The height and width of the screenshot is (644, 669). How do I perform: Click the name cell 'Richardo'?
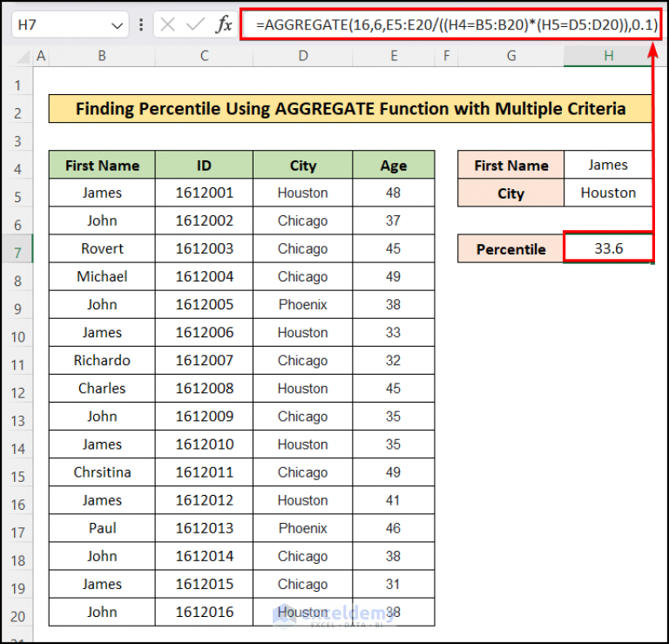click(102, 361)
